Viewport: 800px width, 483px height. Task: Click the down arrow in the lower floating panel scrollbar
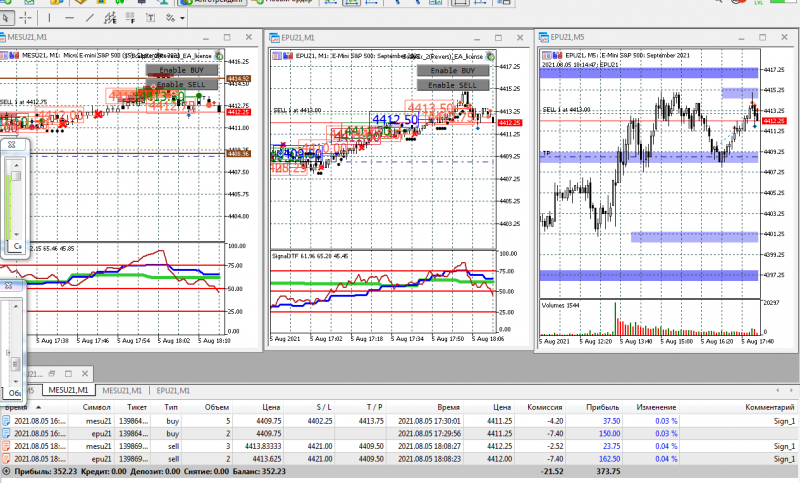[16, 381]
